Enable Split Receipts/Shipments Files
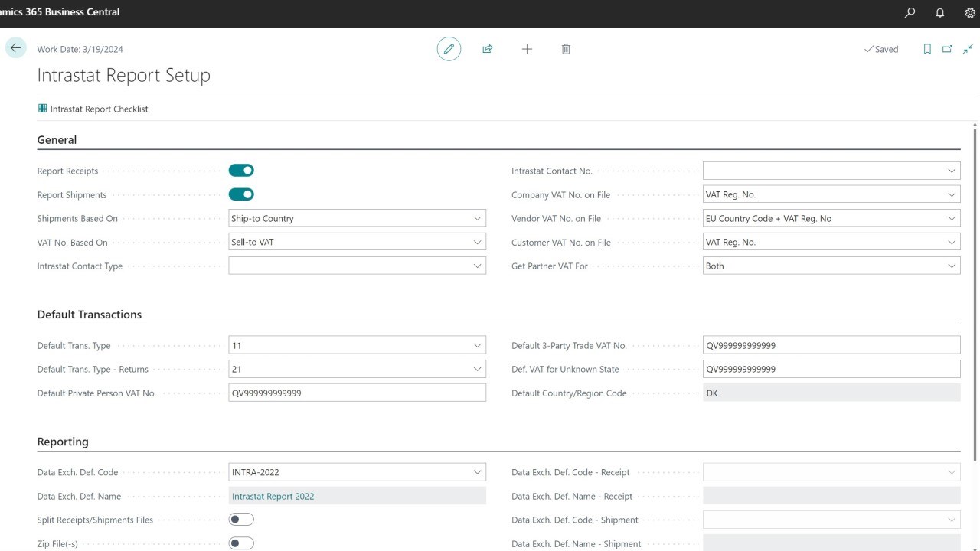Image resolution: width=980 pixels, height=551 pixels. [x=241, y=520]
